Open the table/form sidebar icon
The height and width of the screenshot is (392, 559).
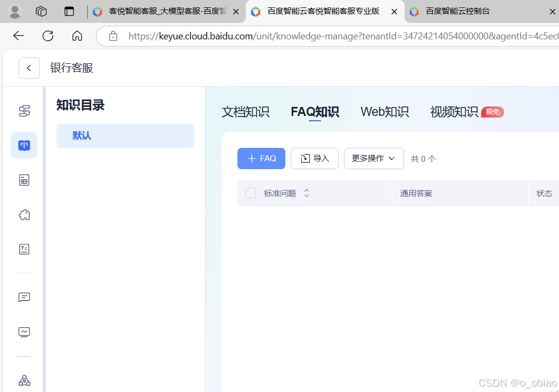point(24,180)
